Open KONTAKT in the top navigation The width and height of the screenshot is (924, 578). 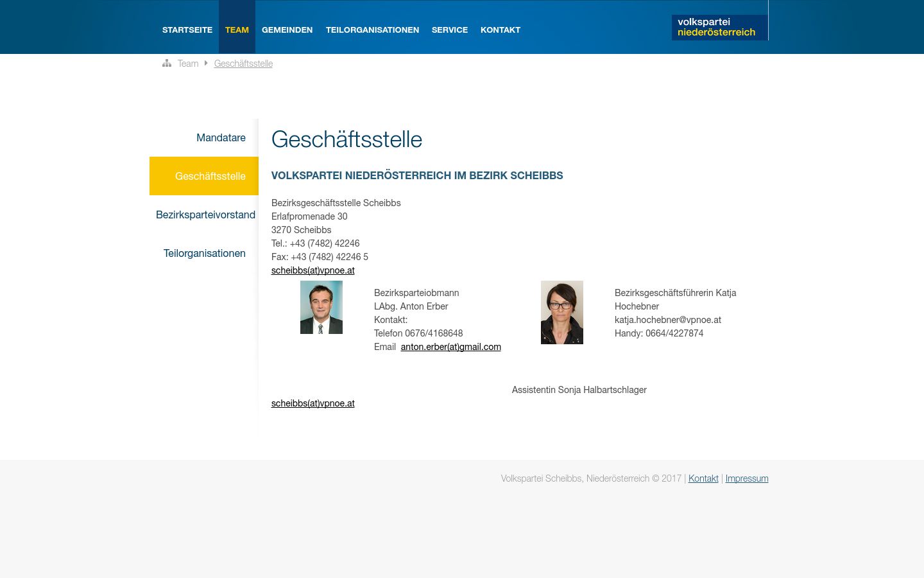point(501,30)
